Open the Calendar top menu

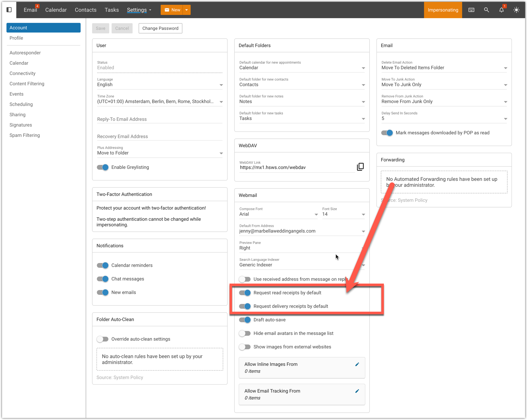(56, 10)
